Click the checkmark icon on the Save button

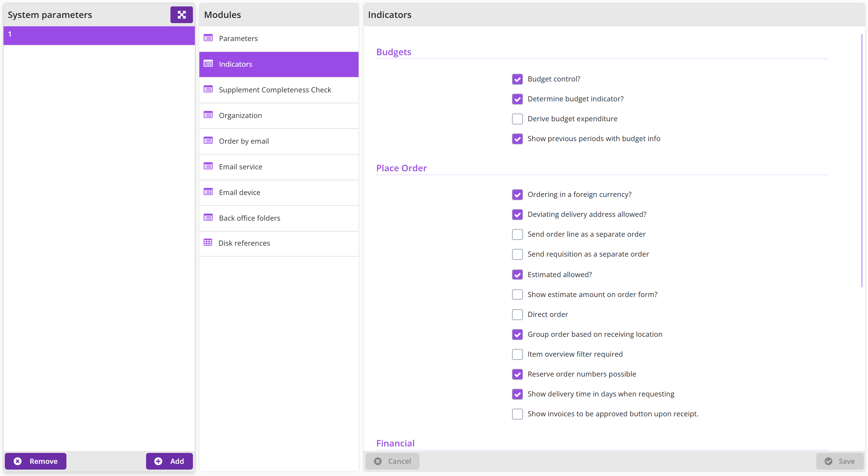[x=829, y=461]
